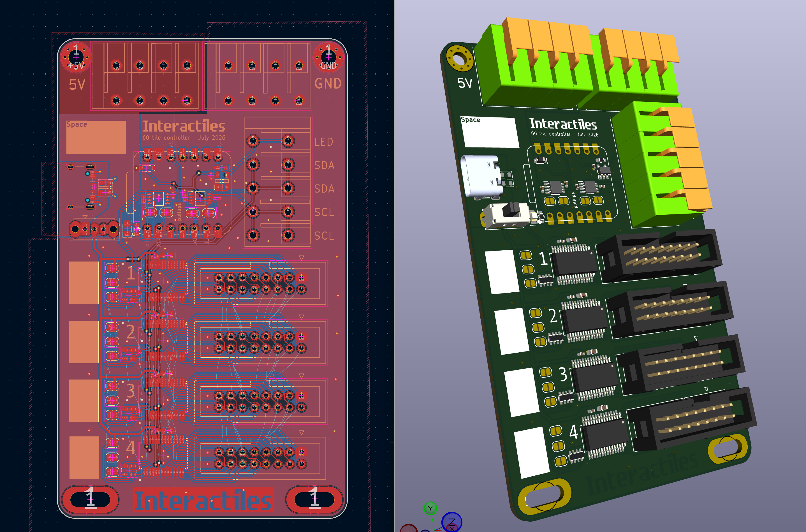Click '60 tile controller' text in 3D view
This screenshot has width=806, height=532.
[x=551, y=134]
